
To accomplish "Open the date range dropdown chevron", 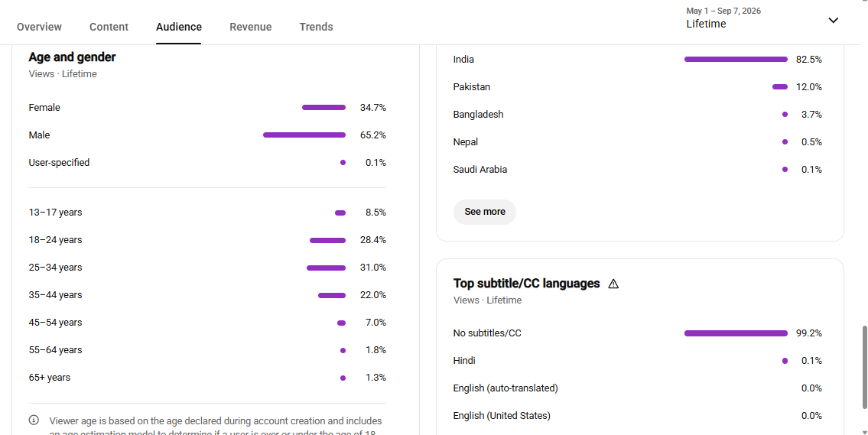I will click(x=833, y=21).
